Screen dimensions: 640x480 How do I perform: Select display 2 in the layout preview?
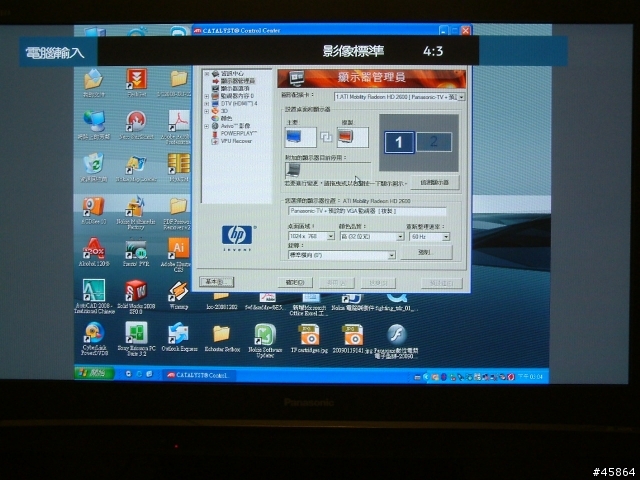tap(433, 142)
